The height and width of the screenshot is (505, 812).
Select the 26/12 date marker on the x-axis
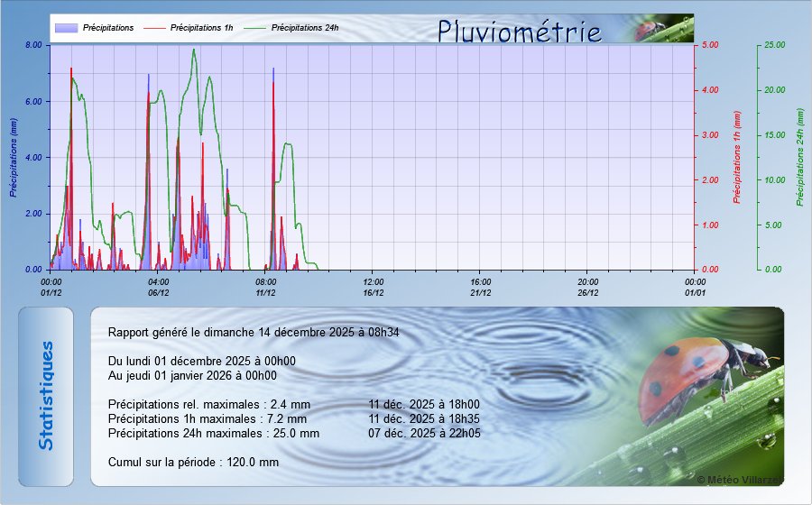pos(587,292)
